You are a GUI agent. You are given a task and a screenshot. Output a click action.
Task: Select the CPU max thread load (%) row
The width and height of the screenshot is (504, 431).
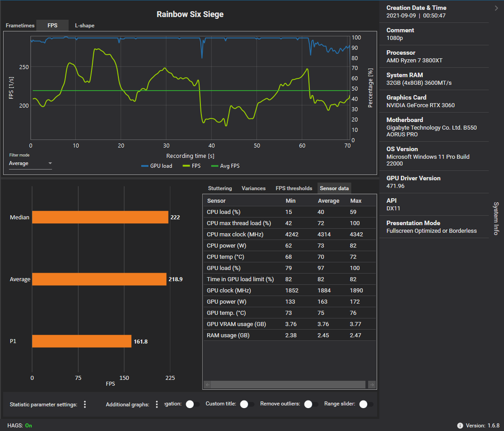(290, 223)
